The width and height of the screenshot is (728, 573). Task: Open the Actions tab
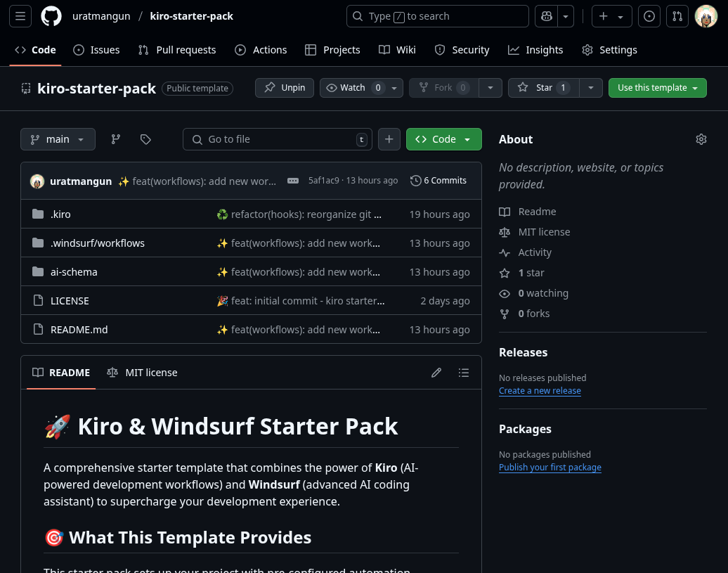pos(261,49)
